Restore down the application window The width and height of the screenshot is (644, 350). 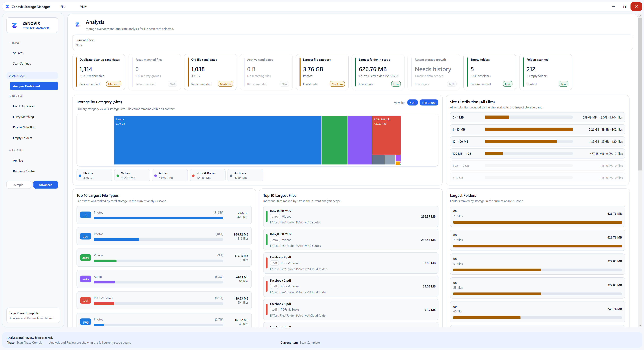625,7
